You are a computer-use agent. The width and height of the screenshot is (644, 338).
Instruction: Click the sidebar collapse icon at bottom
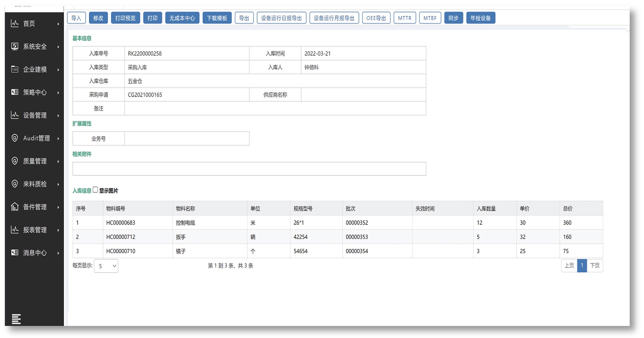[16, 319]
